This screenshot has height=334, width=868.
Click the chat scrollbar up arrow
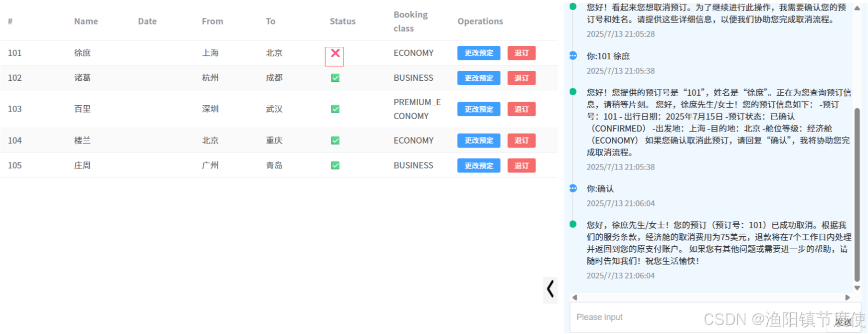pyautogui.click(x=857, y=7)
